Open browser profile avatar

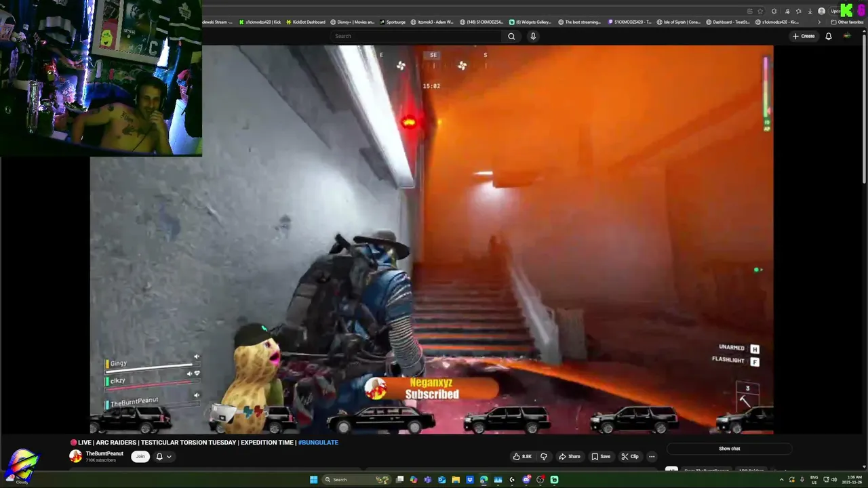(x=822, y=11)
